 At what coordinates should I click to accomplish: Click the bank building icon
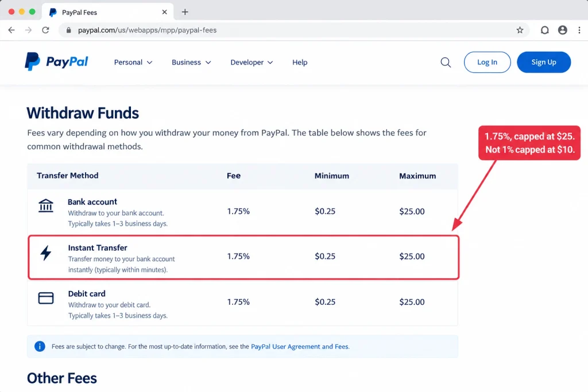(x=46, y=205)
